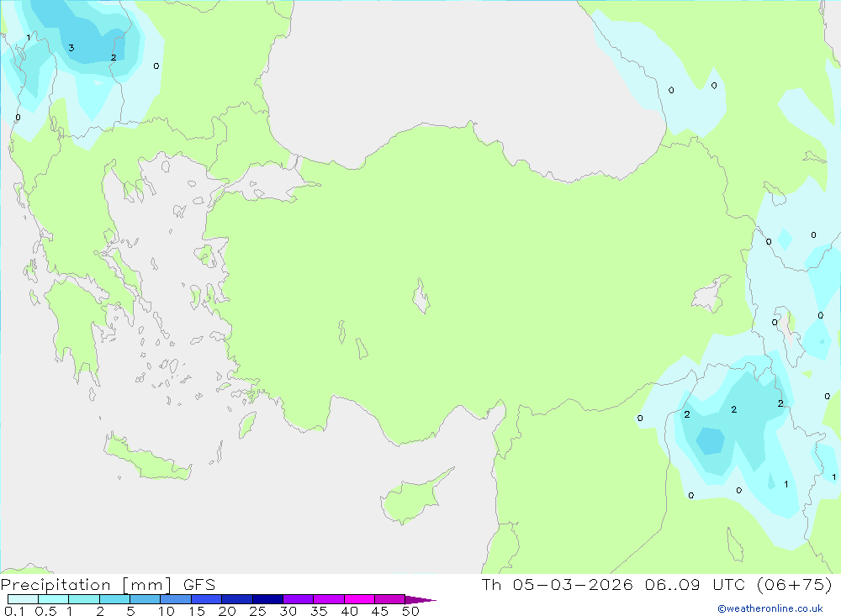Select the 2–5 mm legend color swatch
The image size is (841, 616).
[114, 599]
